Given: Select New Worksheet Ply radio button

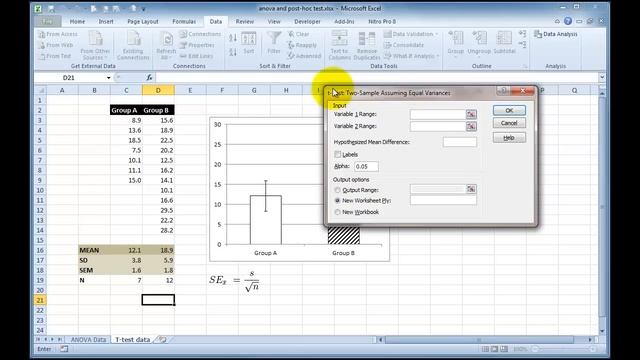Looking at the screenshot, I should click(x=337, y=201).
